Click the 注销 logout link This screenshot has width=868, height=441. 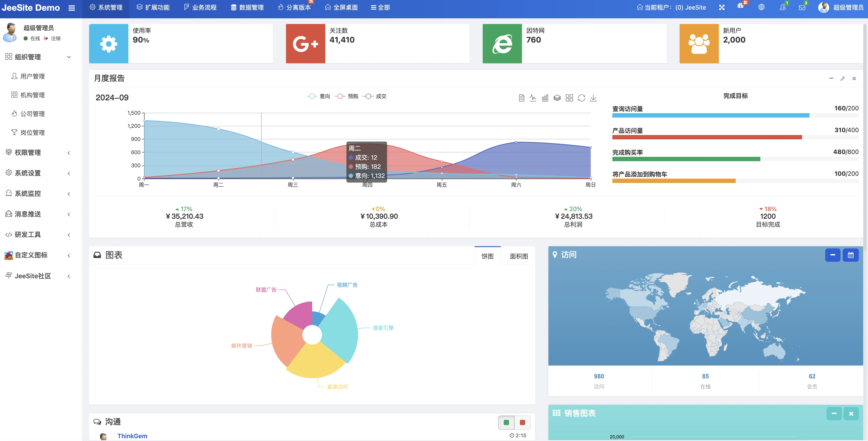pos(55,38)
